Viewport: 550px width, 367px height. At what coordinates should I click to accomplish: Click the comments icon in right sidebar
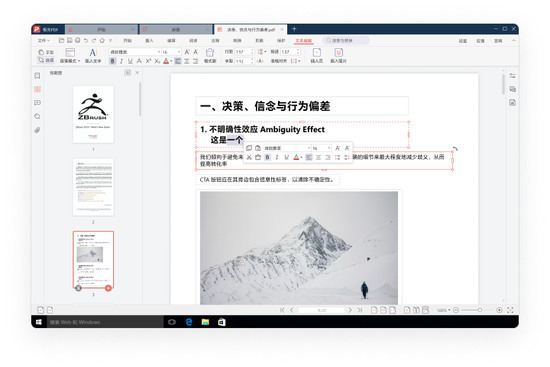click(x=512, y=89)
